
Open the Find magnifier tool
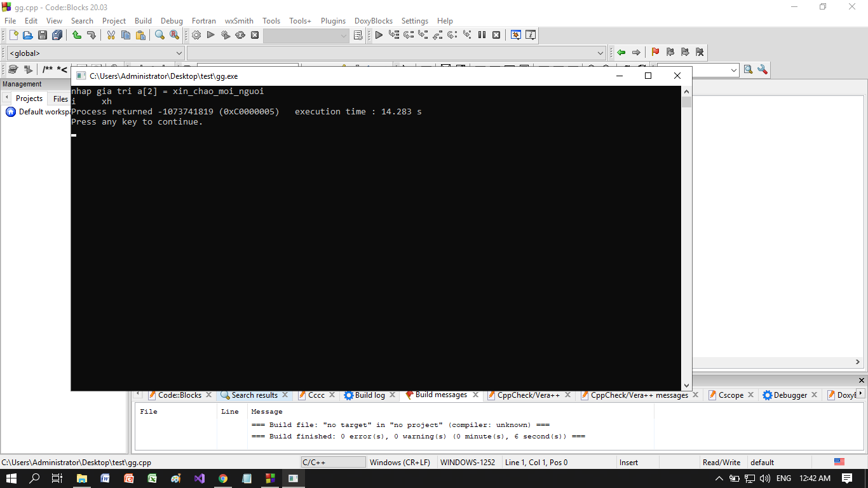[159, 36]
